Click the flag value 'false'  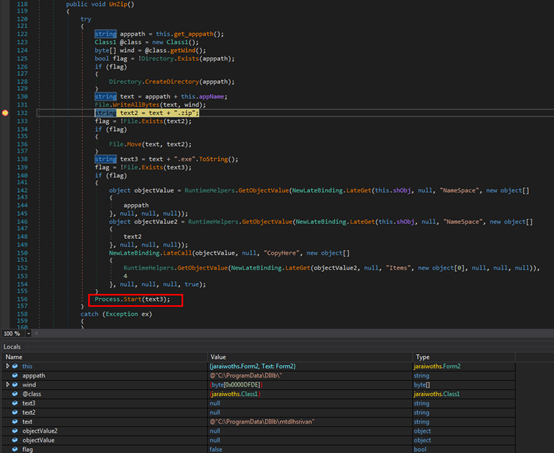[x=216, y=449]
